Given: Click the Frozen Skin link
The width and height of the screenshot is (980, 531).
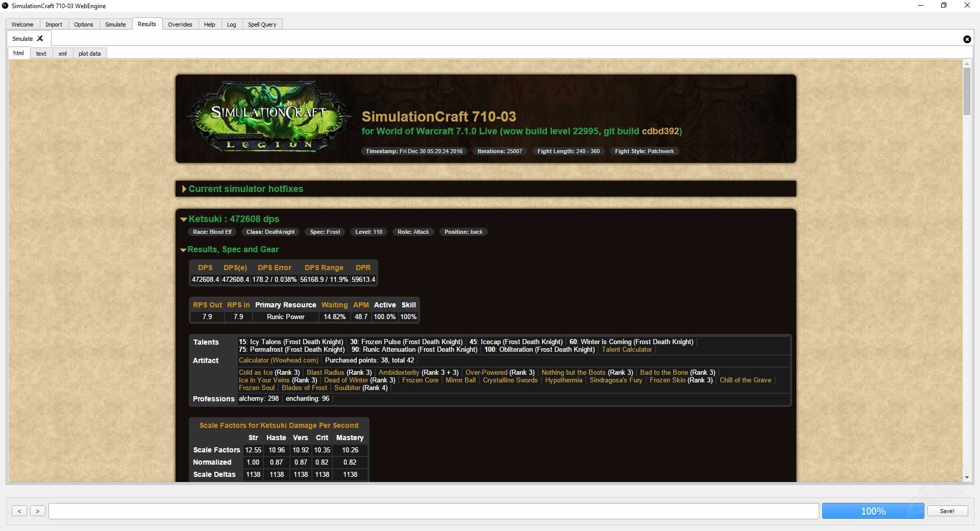Looking at the screenshot, I should tap(668, 380).
